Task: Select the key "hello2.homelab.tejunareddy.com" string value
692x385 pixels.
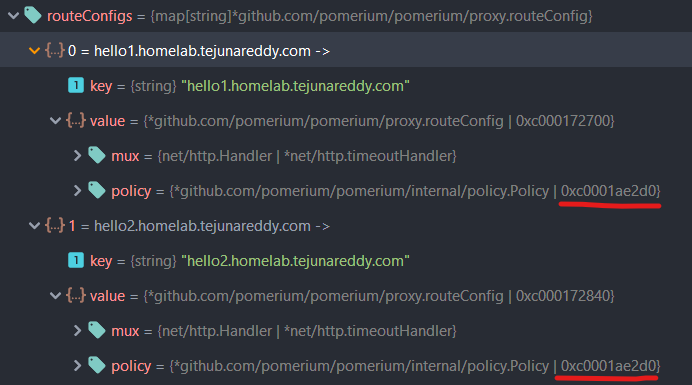Action: (x=295, y=260)
